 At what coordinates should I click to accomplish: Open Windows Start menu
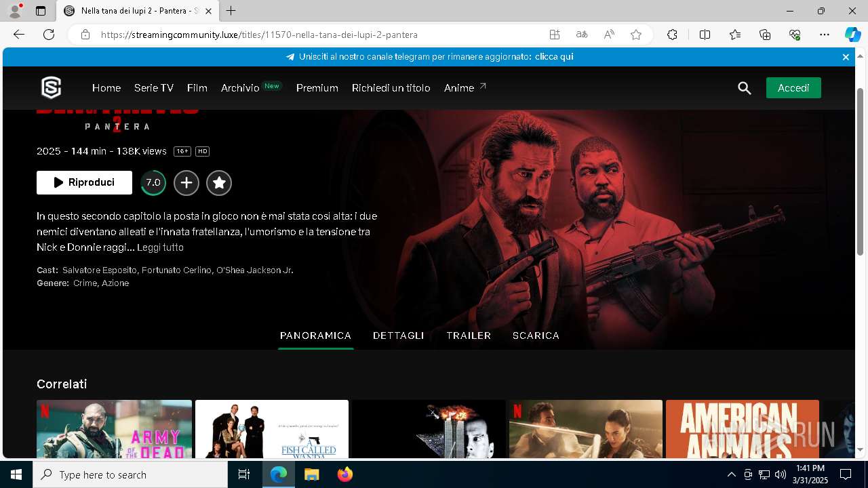(x=16, y=474)
